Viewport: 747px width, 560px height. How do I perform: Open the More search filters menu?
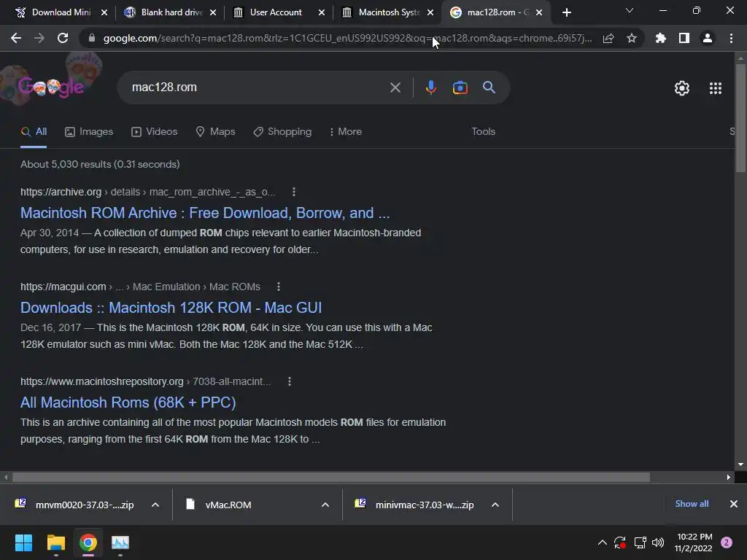tap(345, 132)
